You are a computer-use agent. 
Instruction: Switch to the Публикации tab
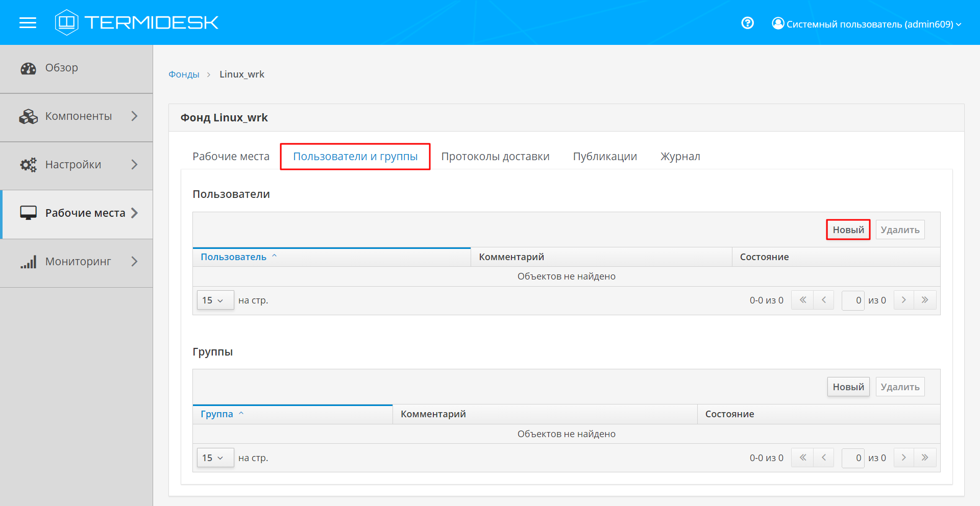coord(605,157)
